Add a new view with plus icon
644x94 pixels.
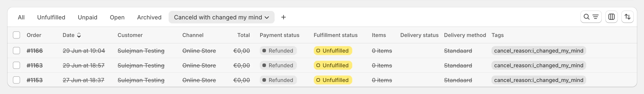283,17
